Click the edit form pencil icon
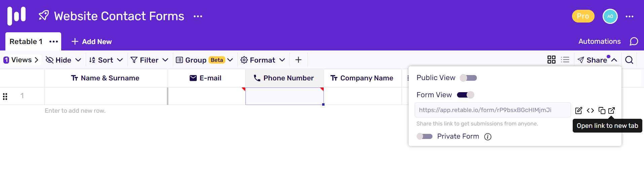This screenshot has width=644, height=181. (x=578, y=110)
